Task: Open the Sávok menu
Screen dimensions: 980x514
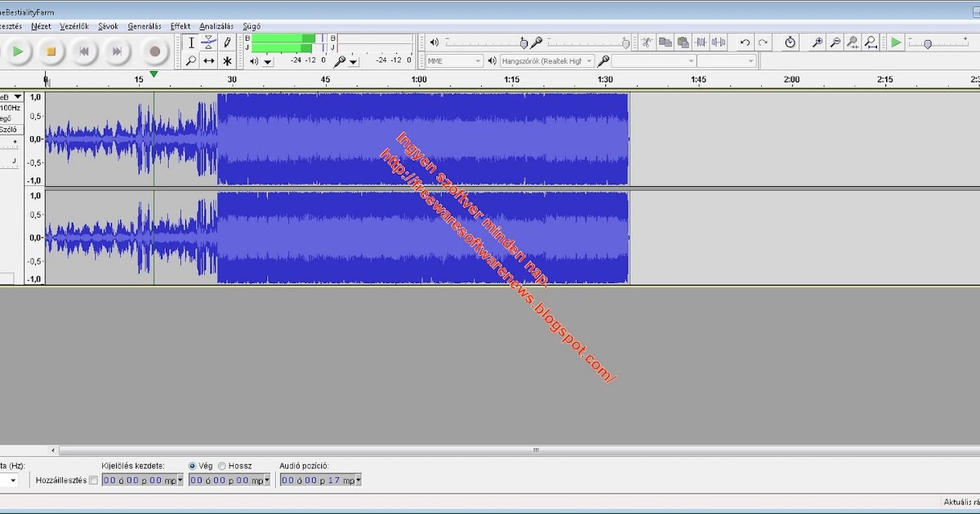Action: [108, 26]
